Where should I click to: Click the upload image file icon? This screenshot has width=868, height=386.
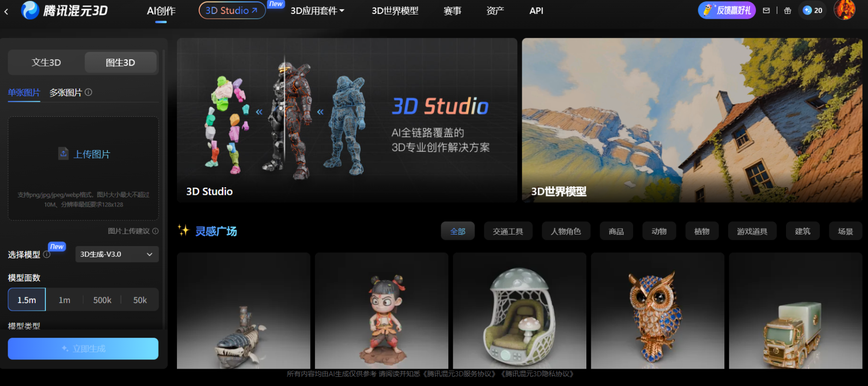63,153
